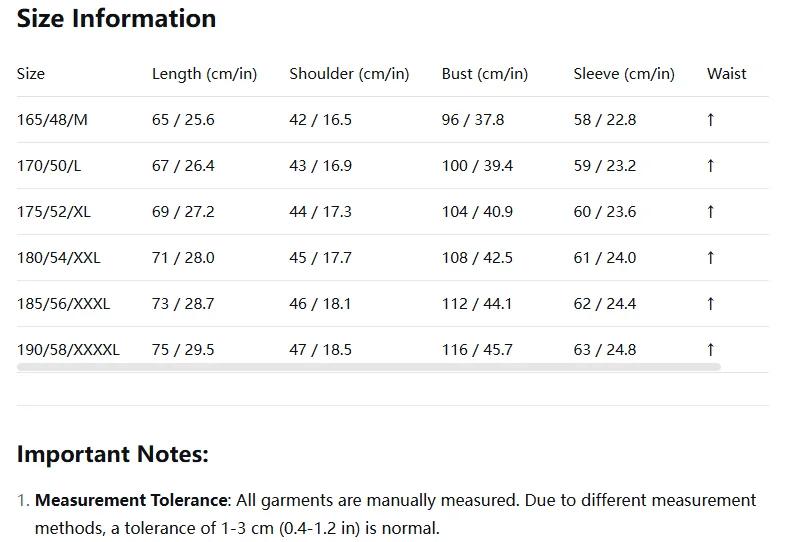This screenshot has height=542, width=803.
Task: Click the 100 / 39.4 bust value
Action: pyautogui.click(x=477, y=165)
